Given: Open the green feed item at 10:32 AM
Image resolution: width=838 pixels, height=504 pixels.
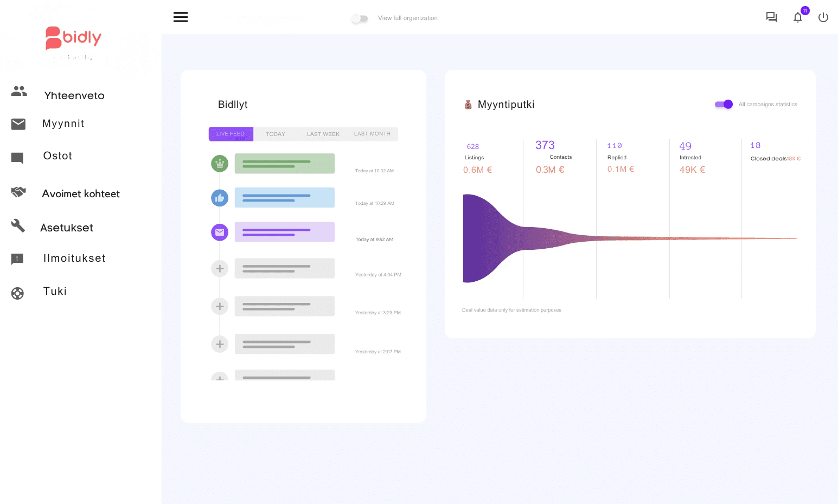Looking at the screenshot, I should tap(285, 164).
